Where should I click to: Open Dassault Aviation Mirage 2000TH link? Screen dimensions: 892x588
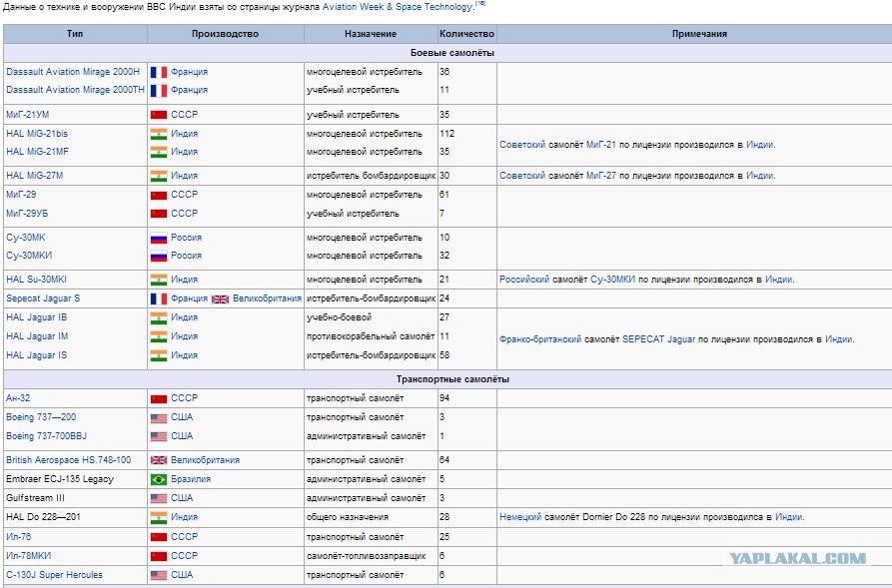75,90
